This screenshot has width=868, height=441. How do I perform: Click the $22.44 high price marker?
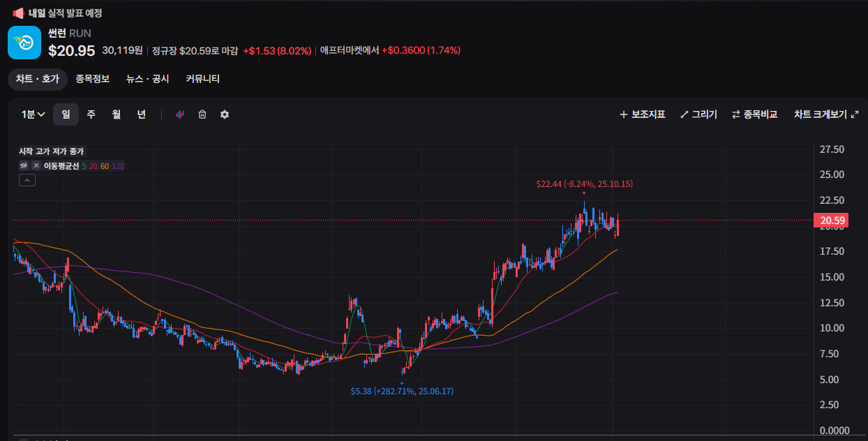tap(585, 184)
